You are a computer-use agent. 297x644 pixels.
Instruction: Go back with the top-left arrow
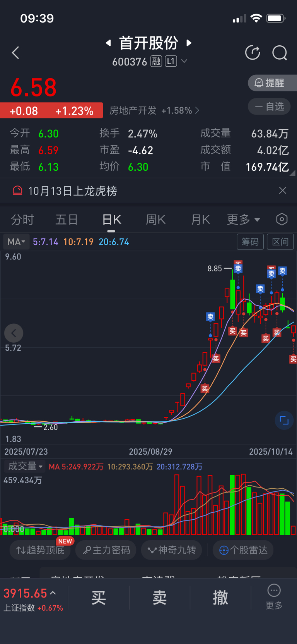tap(15, 53)
